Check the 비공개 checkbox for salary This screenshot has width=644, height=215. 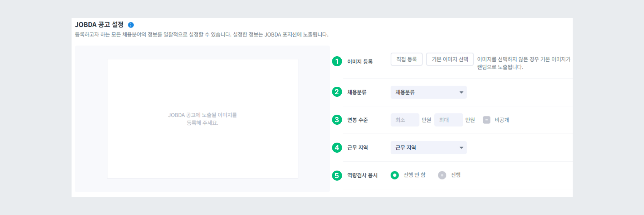(486, 120)
